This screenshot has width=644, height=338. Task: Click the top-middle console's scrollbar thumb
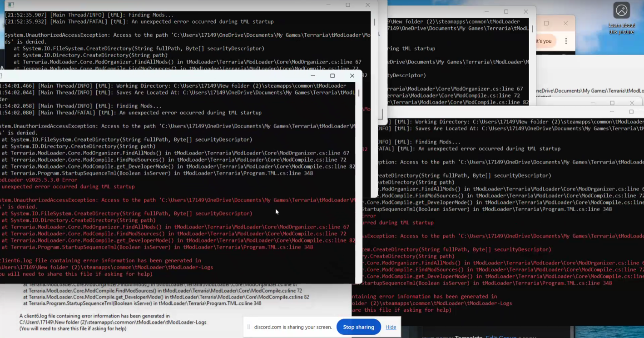click(532, 29)
